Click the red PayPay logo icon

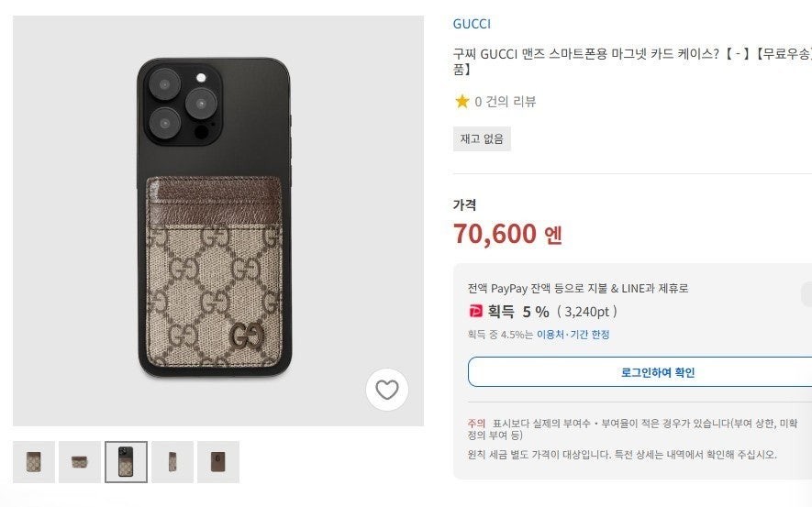pyautogui.click(x=475, y=312)
